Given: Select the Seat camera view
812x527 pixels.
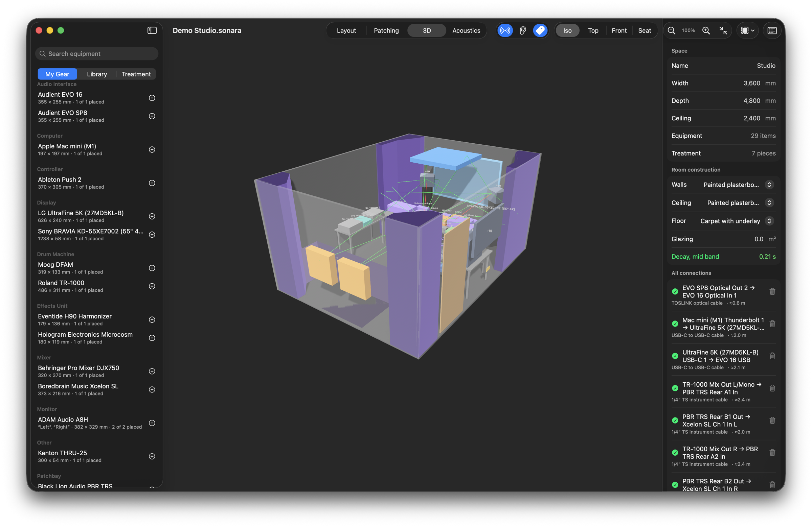Looking at the screenshot, I should [x=645, y=30].
